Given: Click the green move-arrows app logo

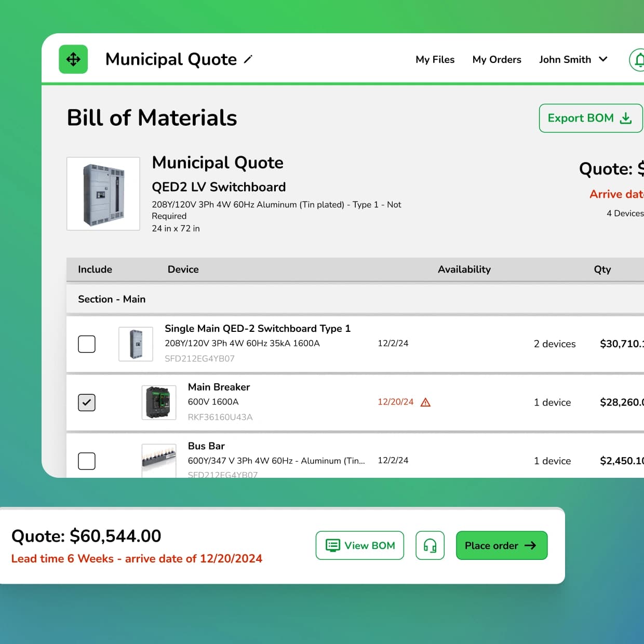Looking at the screenshot, I should 73,59.
